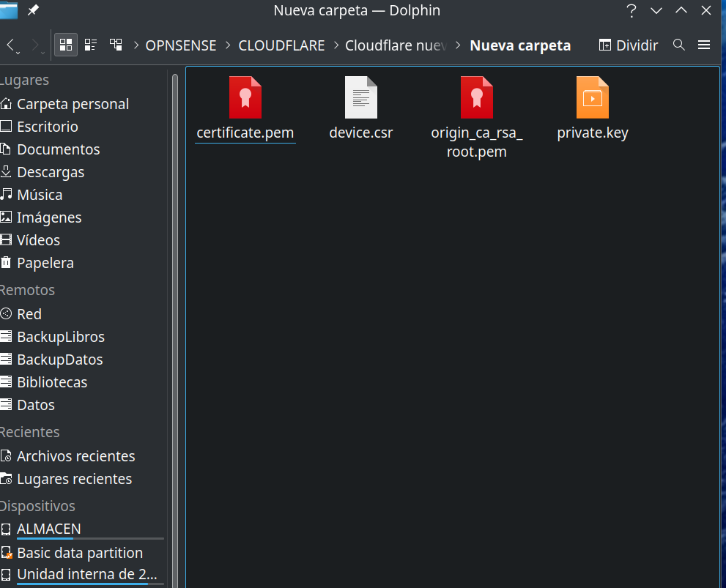Screen dimensions: 726x588
Task: Open the certificate.pem file icon
Action: coord(245,97)
